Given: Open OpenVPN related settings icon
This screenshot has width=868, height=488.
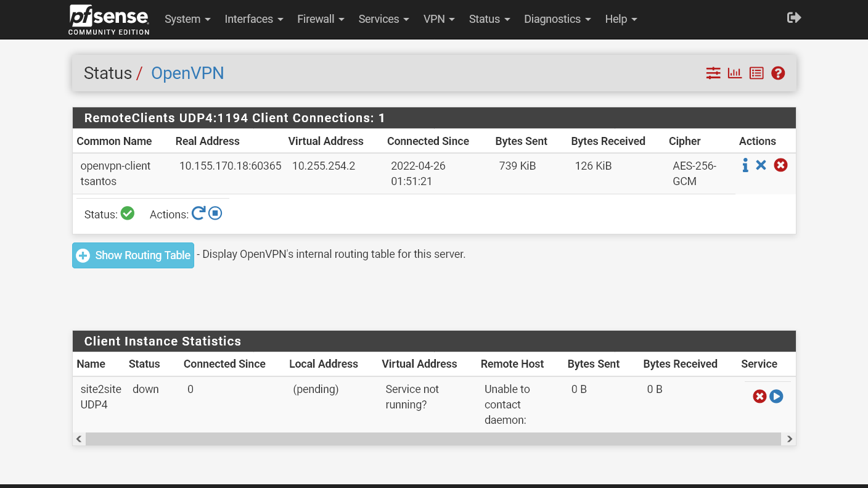Looking at the screenshot, I should coord(713,73).
